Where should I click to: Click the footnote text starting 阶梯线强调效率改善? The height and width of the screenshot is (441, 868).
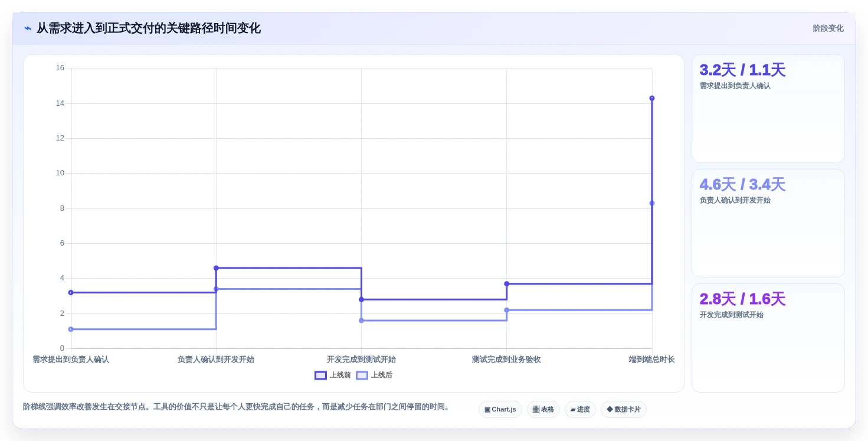[237, 407]
